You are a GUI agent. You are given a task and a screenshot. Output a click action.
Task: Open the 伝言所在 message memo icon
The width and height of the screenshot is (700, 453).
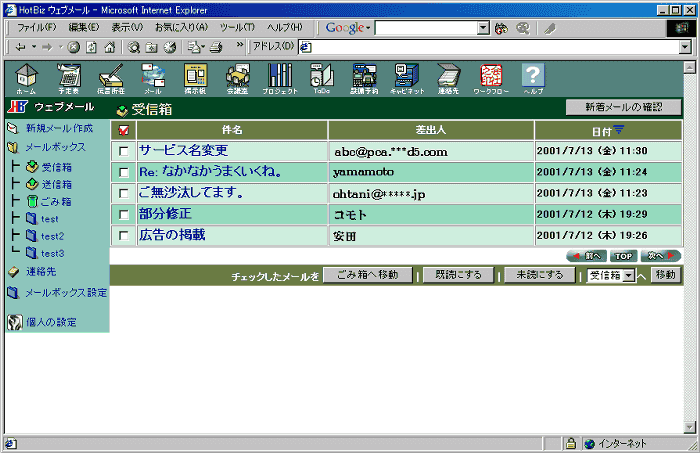pyautogui.click(x=111, y=78)
